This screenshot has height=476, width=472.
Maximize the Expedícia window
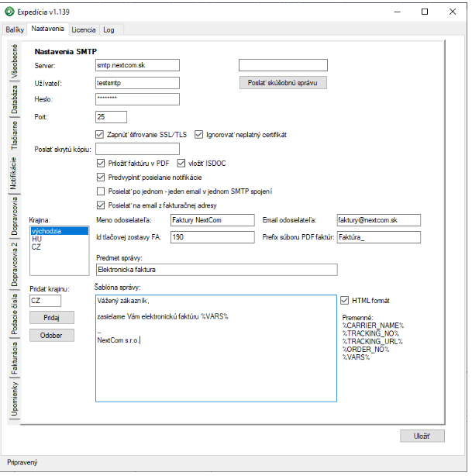[x=425, y=12]
